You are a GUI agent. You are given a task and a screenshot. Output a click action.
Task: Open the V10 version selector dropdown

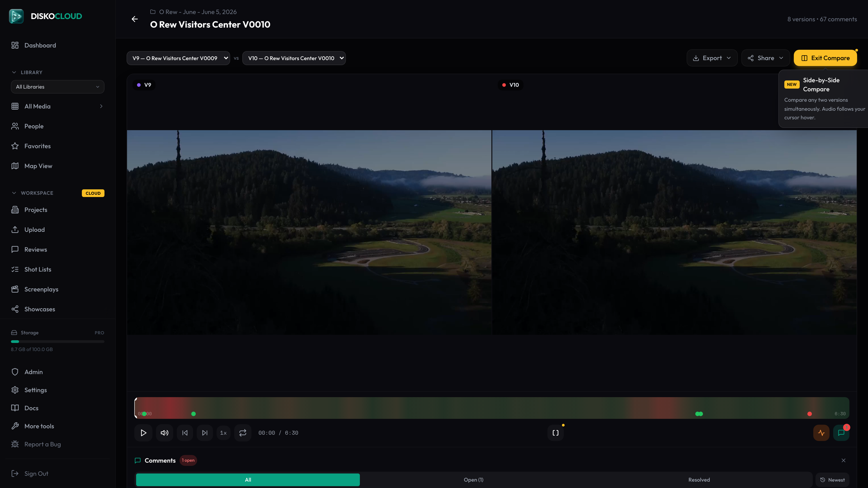point(294,58)
